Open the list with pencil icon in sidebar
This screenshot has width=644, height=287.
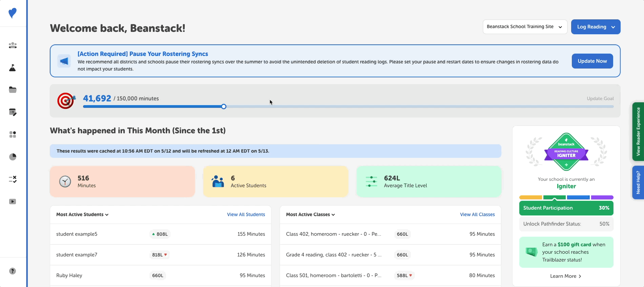(13, 112)
